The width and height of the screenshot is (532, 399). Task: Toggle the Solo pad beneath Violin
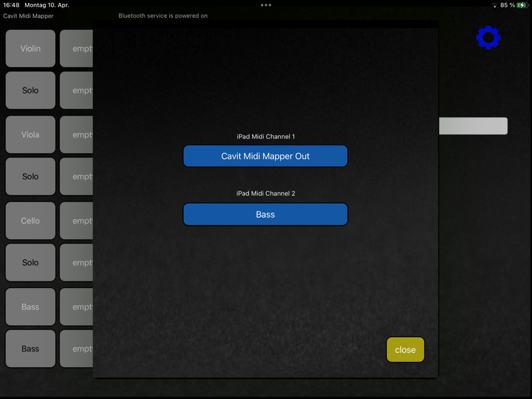30,90
